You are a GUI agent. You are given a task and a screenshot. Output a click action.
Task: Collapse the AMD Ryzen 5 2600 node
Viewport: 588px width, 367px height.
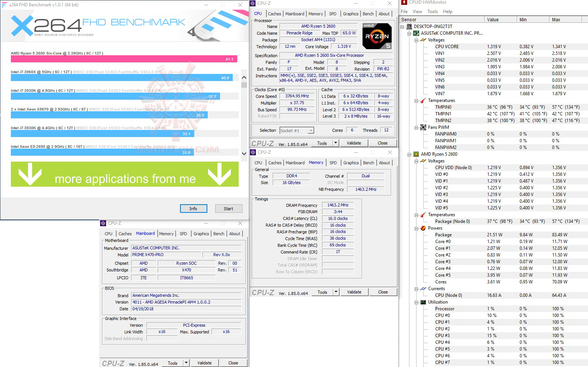pos(409,154)
